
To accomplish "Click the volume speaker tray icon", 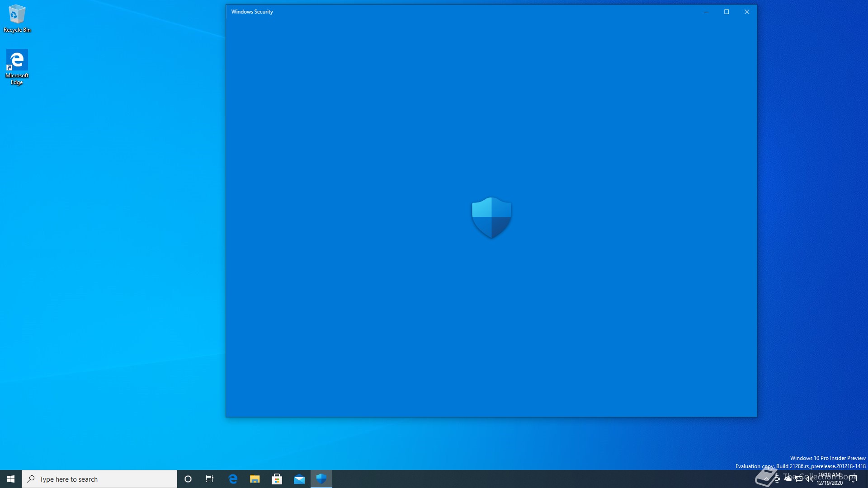I will (809, 479).
